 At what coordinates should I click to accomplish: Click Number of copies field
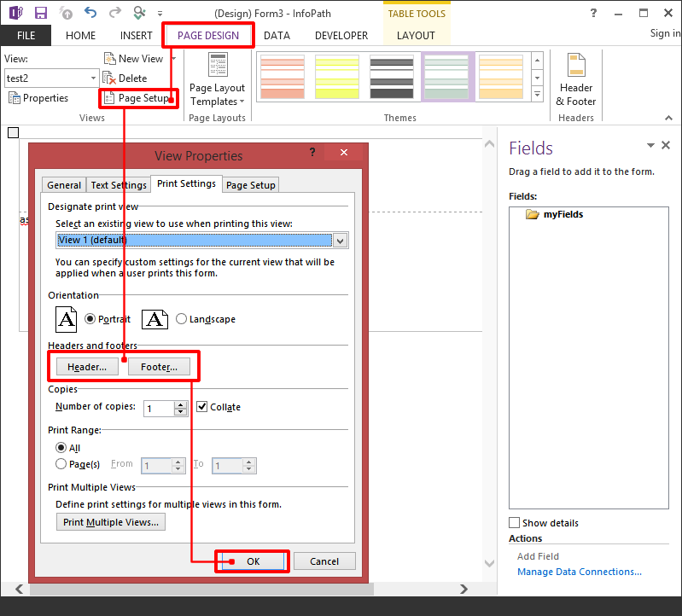click(x=160, y=409)
